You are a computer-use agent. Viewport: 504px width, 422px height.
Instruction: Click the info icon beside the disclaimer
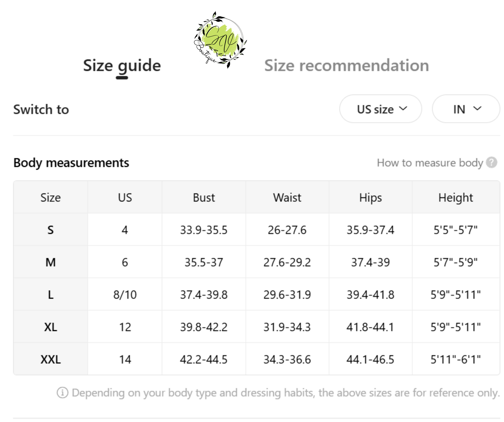click(x=62, y=393)
